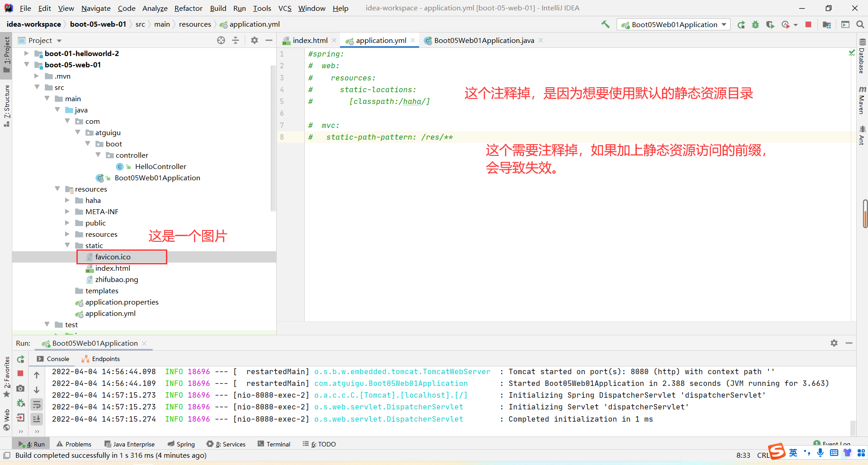Switch to the Endpoints tab
The image size is (868, 465).
101,359
